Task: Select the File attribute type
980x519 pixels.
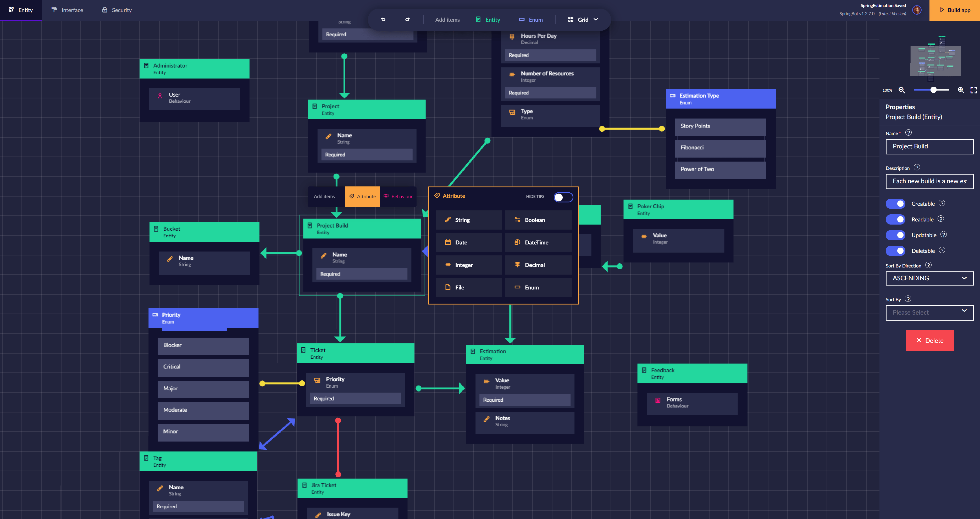Action: 469,287
